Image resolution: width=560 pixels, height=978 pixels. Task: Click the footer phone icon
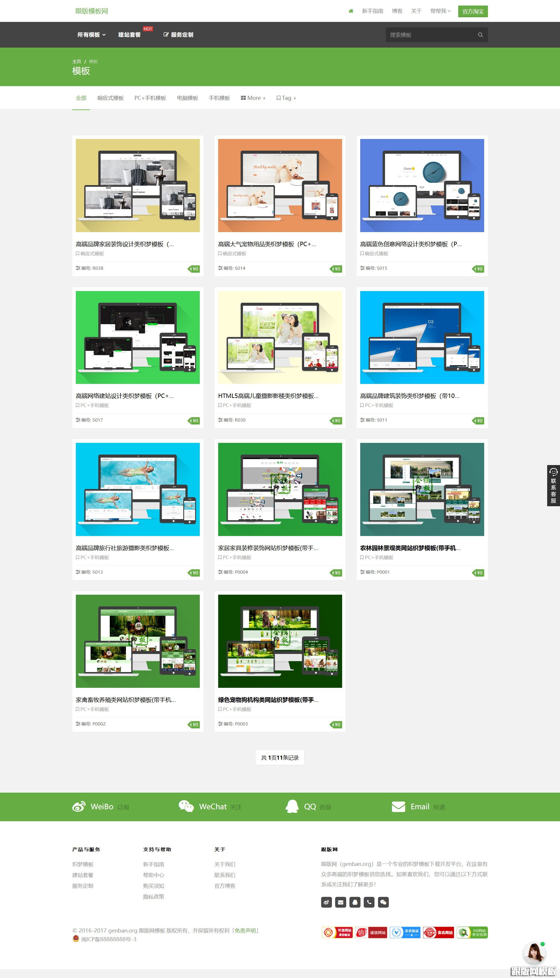369,902
